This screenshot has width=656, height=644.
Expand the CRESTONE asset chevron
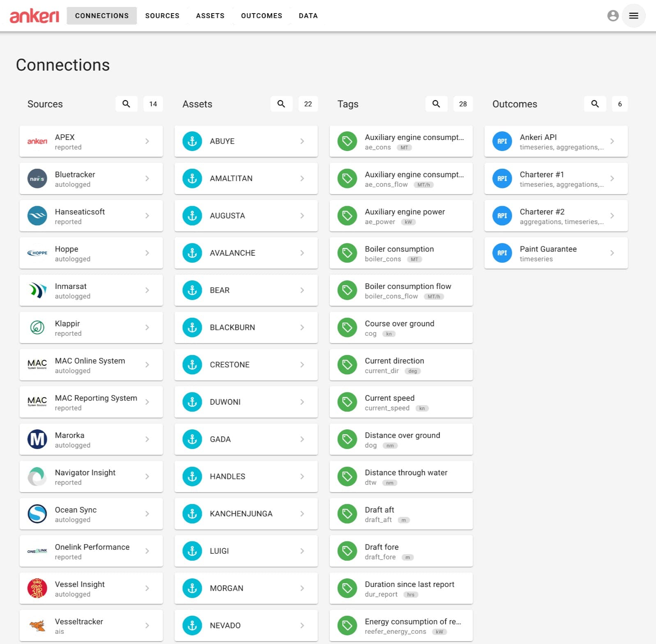point(302,364)
